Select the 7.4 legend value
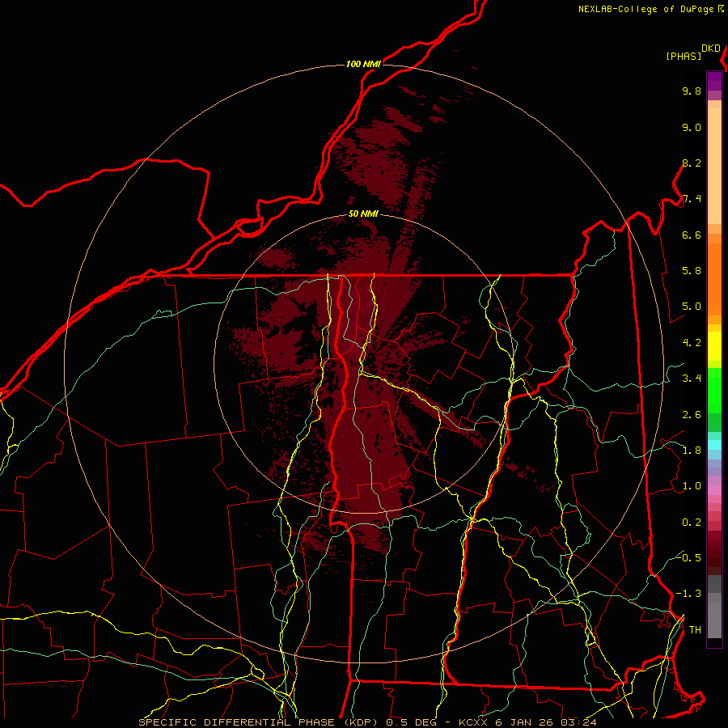Viewport: 728px width, 728px height. [x=692, y=199]
